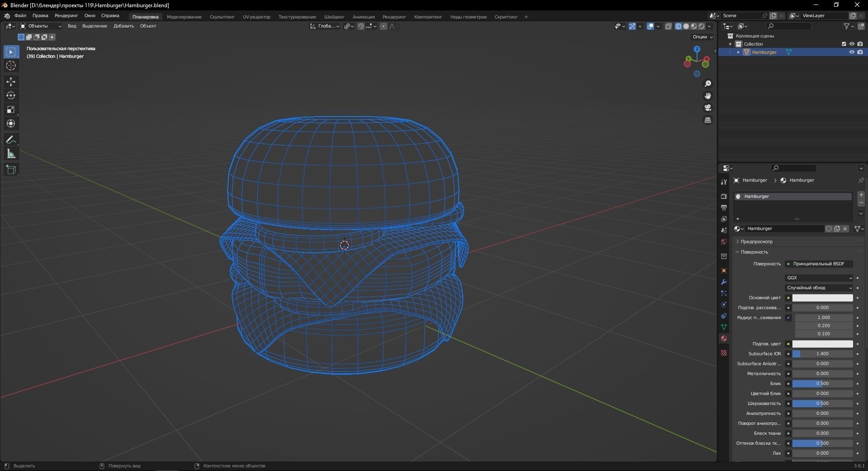Viewport: 868px width, 471px height.
Task: Toggle proportional editing button
Action: click(x=384, y=26)
